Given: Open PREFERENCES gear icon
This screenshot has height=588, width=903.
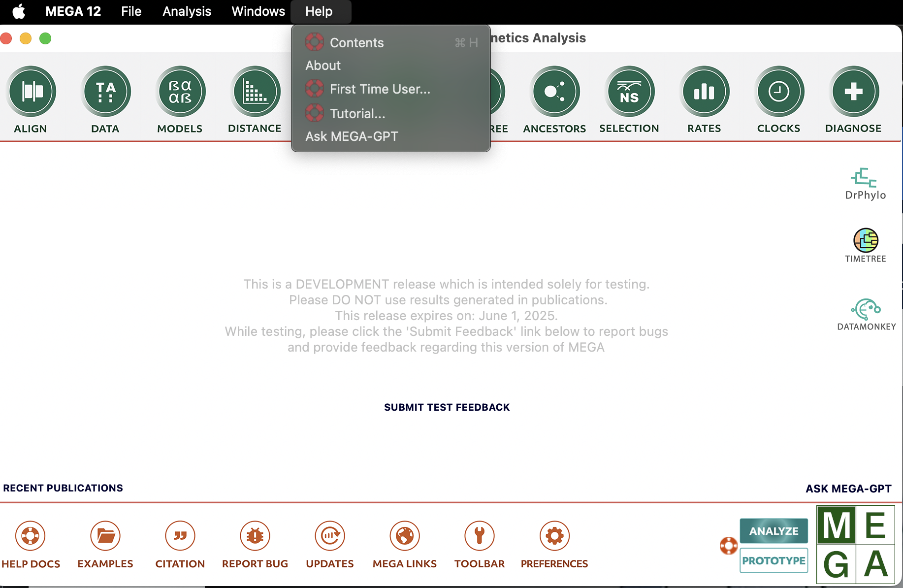Looking at the screenshot, I should click(x=554, y=535).
